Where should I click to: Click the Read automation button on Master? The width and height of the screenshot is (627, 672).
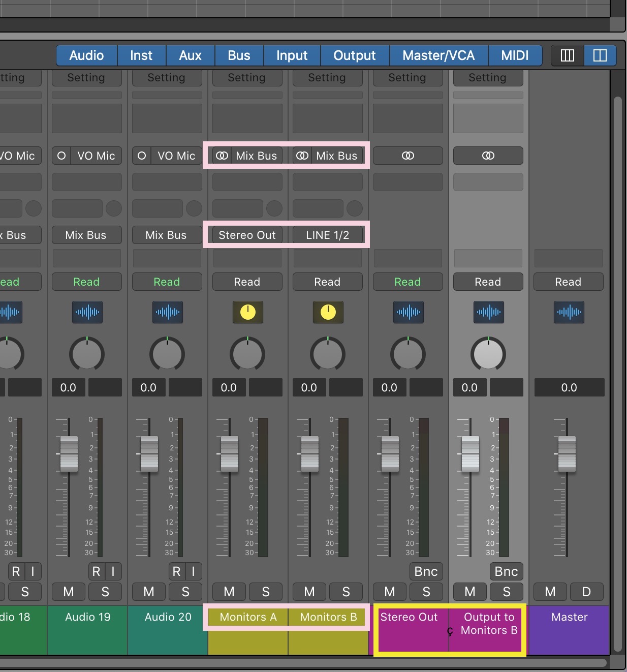click(568, 282)
